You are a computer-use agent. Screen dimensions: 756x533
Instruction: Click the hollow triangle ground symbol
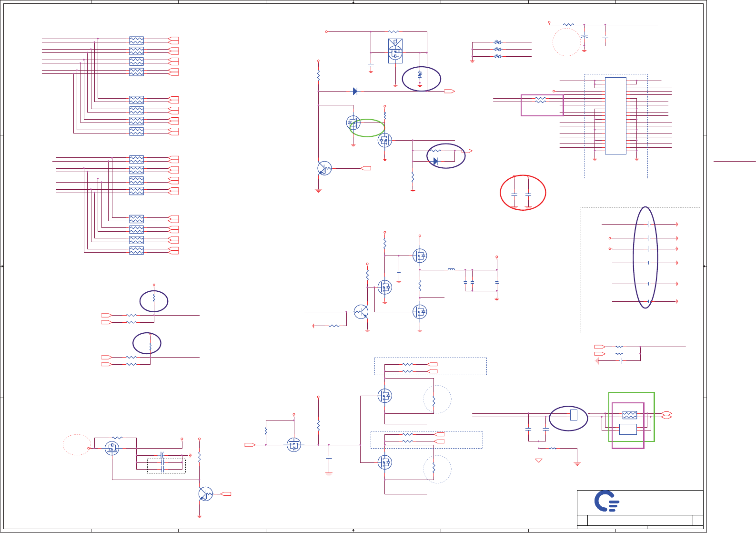click(539, 460)
